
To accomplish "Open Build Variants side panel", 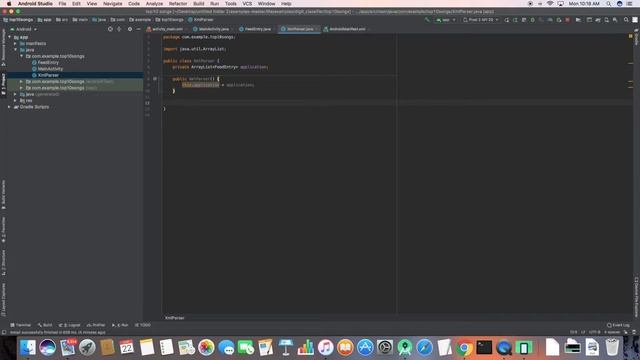I will tap(3, 195).
